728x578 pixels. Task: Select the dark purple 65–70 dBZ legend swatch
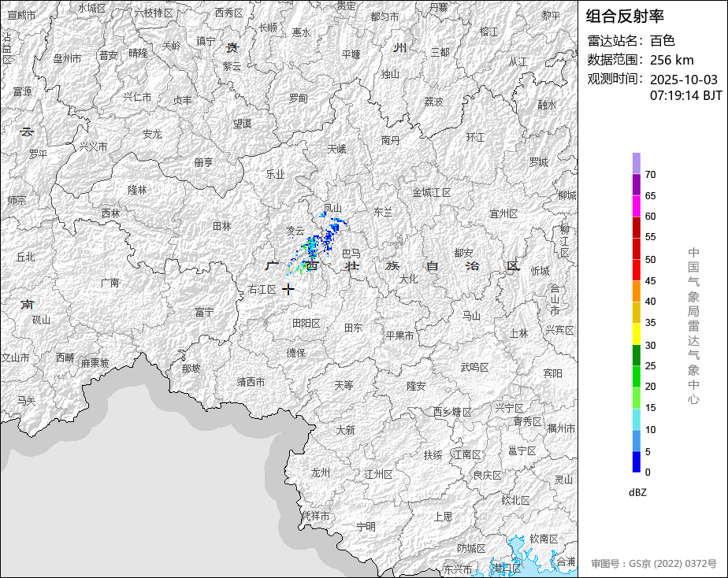point(636,184)
